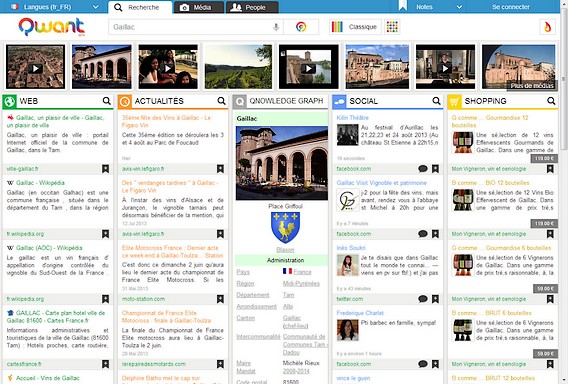Open Gaillac, un plaisir de ville link
The image size is (568, 384).
tap(55, 121)
